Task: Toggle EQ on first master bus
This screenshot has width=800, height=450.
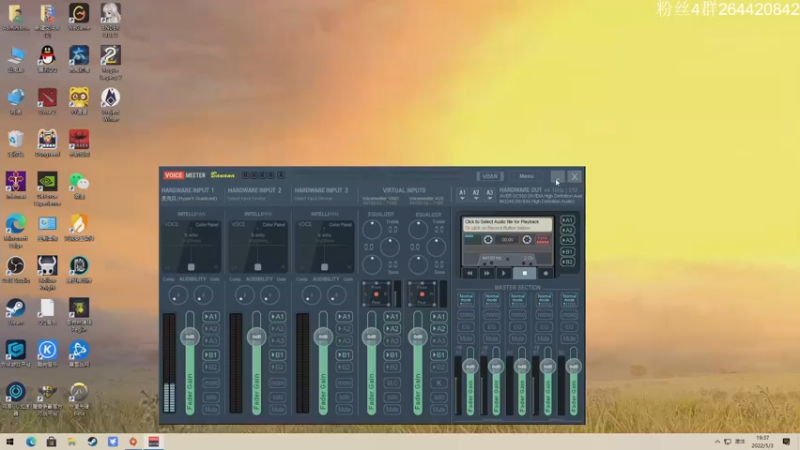Action: [466, 327]
